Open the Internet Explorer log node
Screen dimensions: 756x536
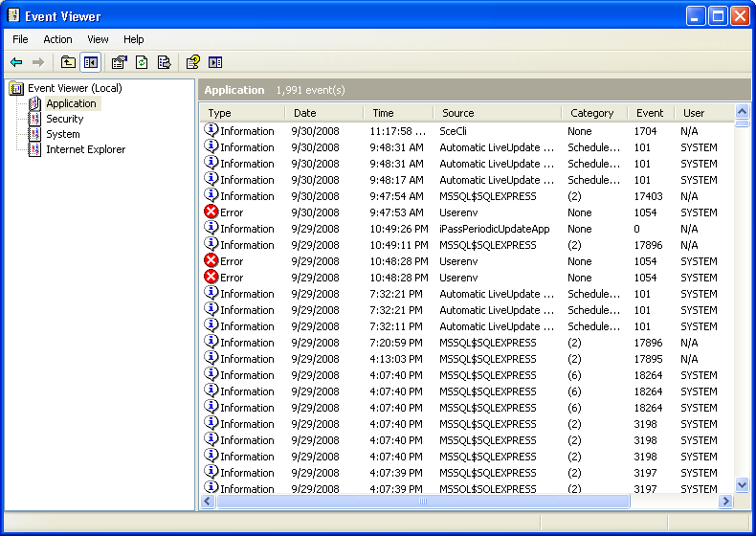[x=85, y=149]
